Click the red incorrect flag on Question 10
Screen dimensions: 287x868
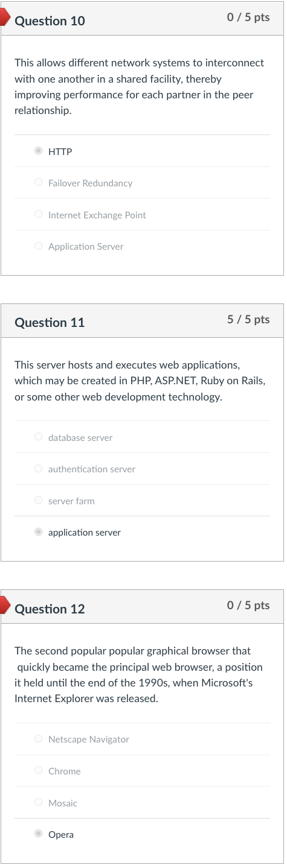pos(5,18)
